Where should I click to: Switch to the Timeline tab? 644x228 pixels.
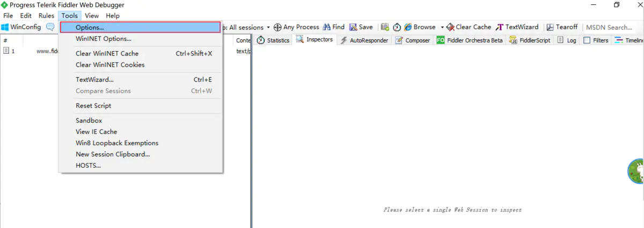pyautogui.click(x=628, y=40)
